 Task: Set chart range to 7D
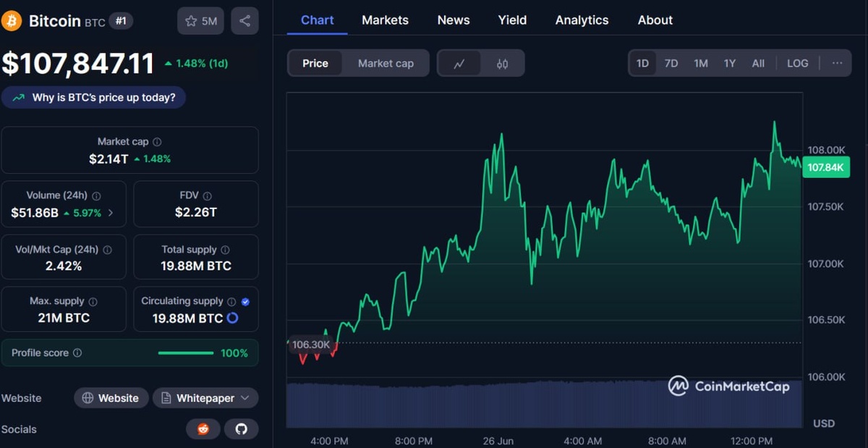[671, 64]
